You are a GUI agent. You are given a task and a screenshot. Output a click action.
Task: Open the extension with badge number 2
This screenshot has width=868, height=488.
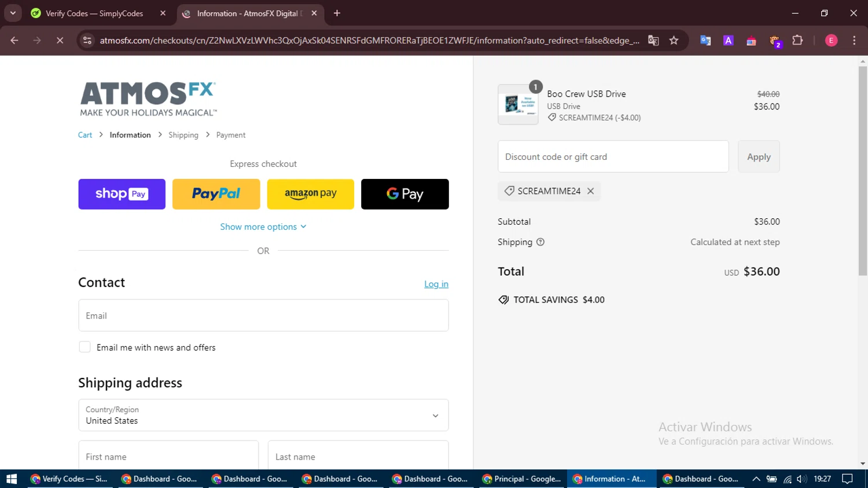(x=775, y=41)
